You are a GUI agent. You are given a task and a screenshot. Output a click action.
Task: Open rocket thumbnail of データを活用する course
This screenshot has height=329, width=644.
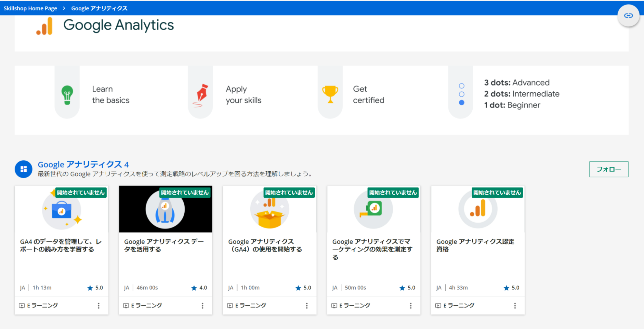pos(165,209)
